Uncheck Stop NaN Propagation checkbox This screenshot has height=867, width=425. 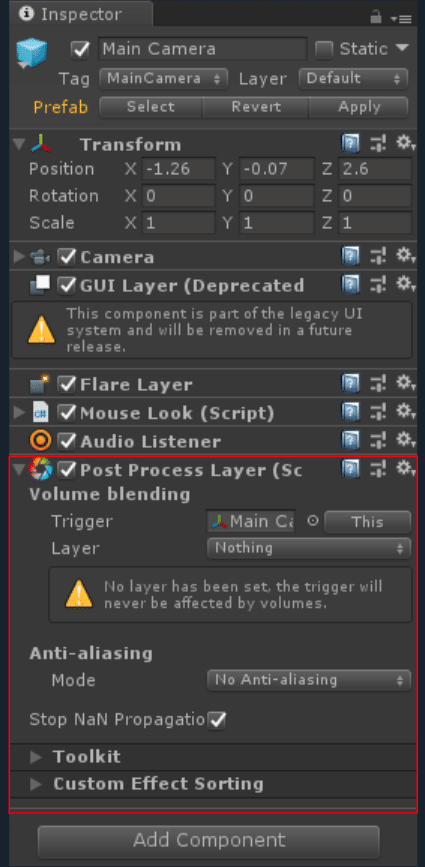coord(217,720)
